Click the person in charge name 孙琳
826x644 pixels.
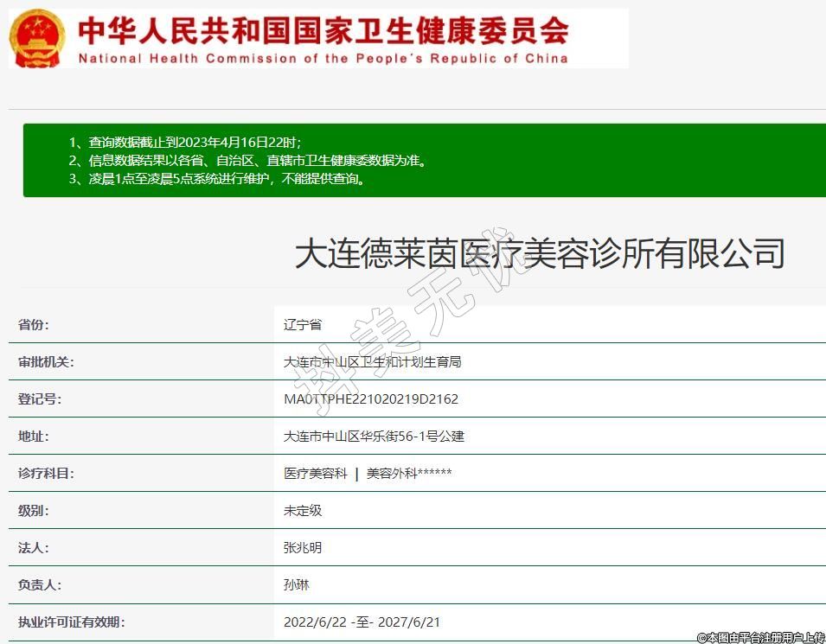pyautogui.click(x=297, y=585)
